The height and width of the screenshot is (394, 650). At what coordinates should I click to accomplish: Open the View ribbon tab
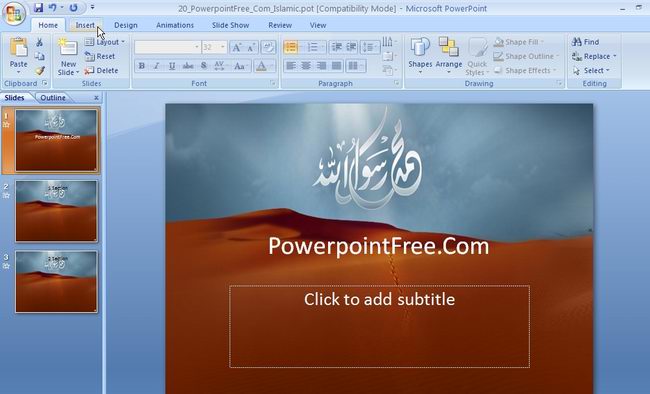click(318, 25)
